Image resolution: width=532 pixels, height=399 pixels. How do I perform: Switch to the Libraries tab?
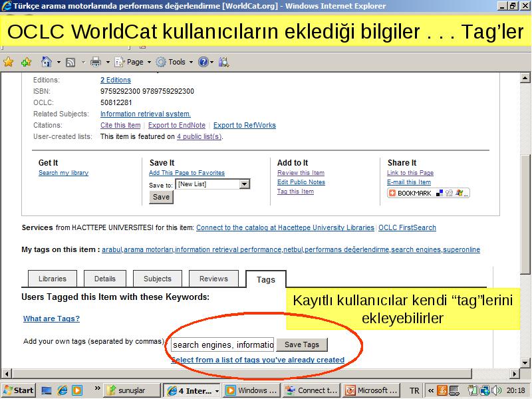(x=53, y=279)
